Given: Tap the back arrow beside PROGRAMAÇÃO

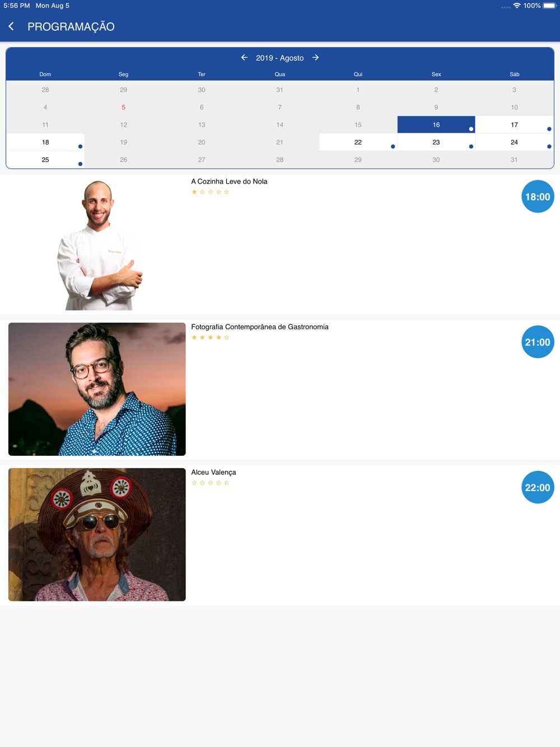Looking at the screenshot, I should 11,26.
